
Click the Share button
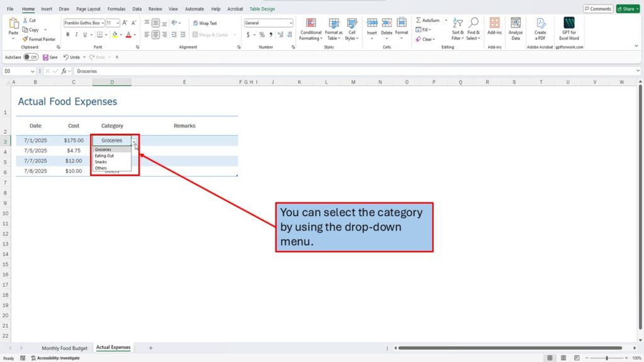click(x=628, y=9)
